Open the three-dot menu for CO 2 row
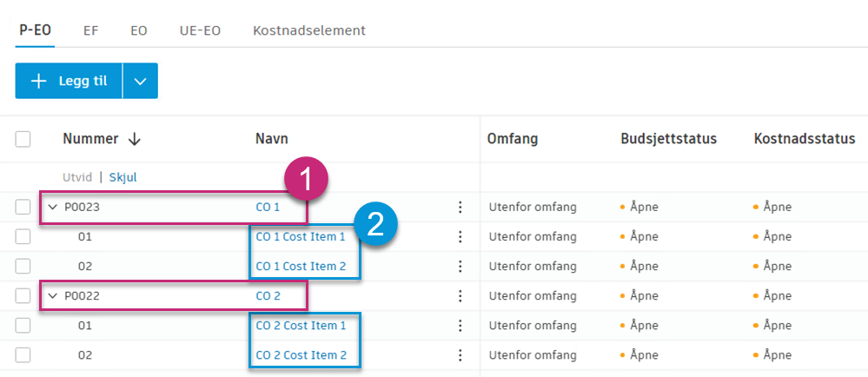Viewport: 868px width, 377px height. (461, 296)
